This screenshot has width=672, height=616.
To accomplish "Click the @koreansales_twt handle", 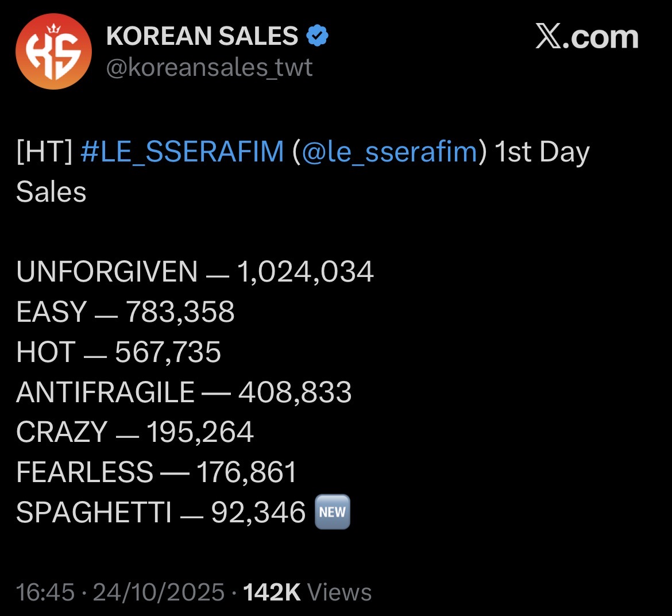I will pyautogui.click(x=210, y=68).
